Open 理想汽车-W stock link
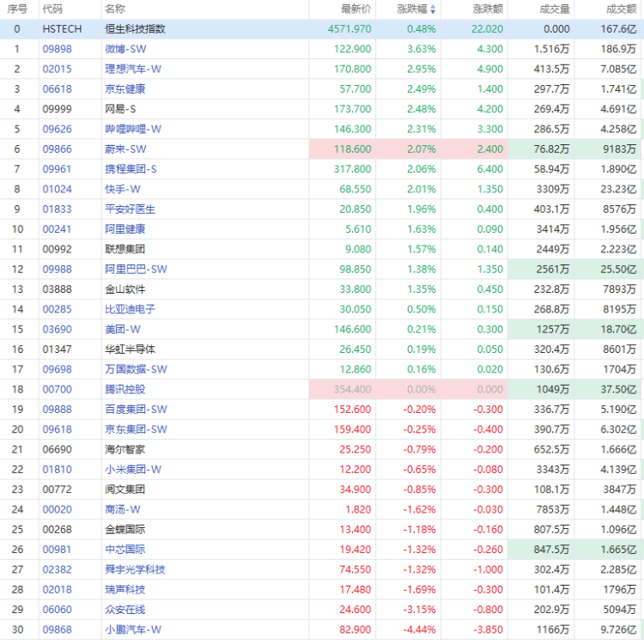The width and height of the screenshot is (644, 644). point(133,69)
